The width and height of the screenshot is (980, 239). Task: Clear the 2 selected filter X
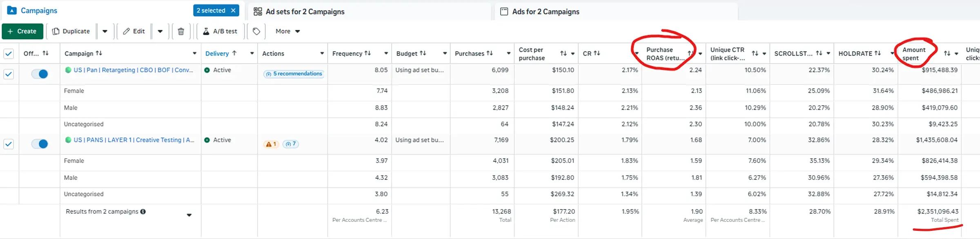click(233, 11)
